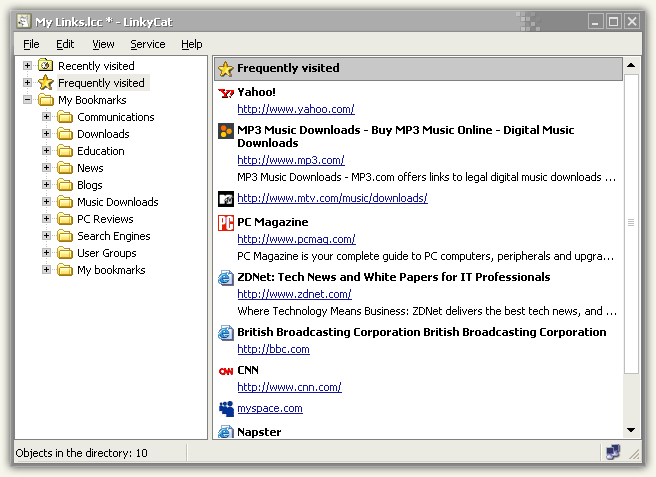
Task: Click the Education folder icon
Action: pos(65,151)
